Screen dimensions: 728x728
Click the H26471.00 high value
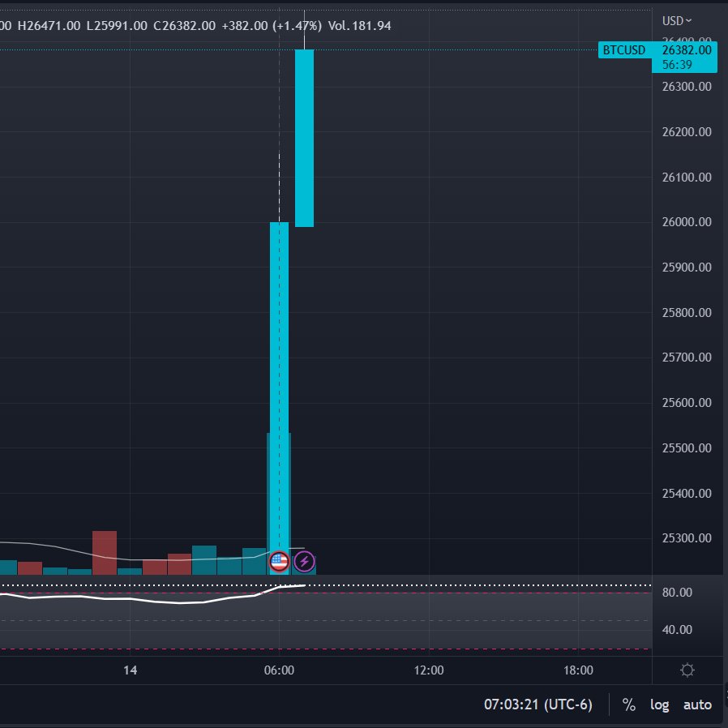[49, 25]
